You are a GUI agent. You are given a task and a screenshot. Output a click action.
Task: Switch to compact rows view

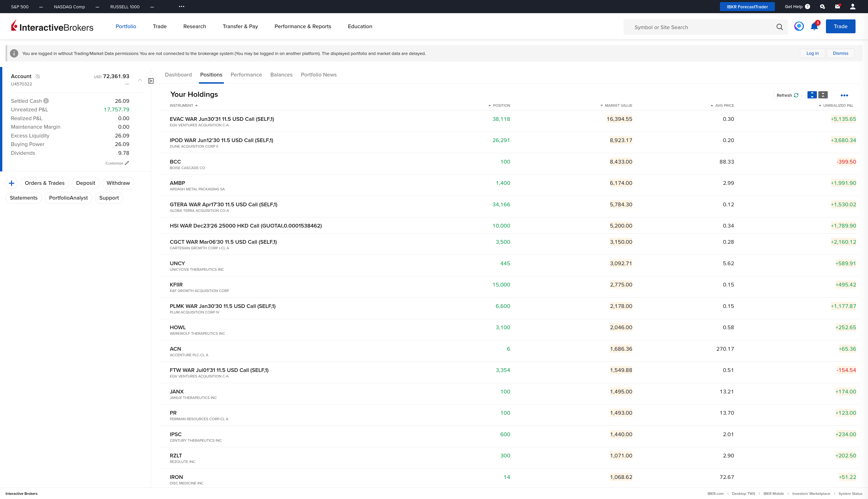tap(823, 95)
